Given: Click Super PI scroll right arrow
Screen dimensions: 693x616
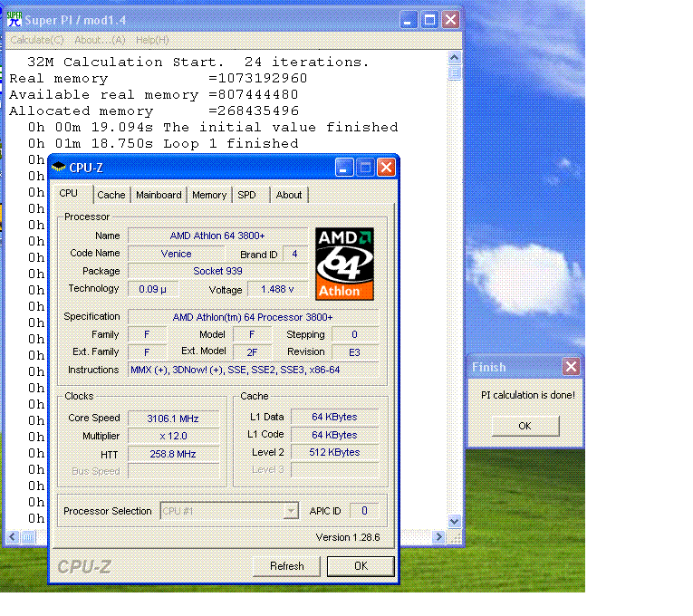Looking at the screenshot, I should [x=438, y=537].
